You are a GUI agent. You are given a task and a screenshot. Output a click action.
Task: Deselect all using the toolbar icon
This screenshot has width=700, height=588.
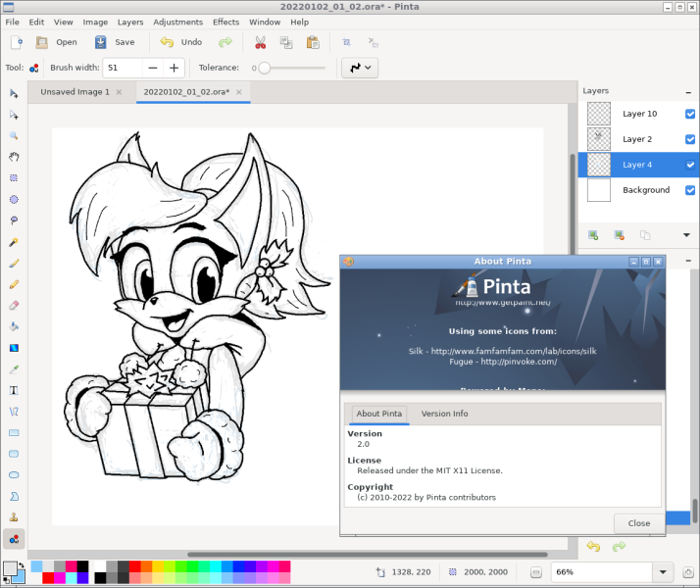coord(374,42)
